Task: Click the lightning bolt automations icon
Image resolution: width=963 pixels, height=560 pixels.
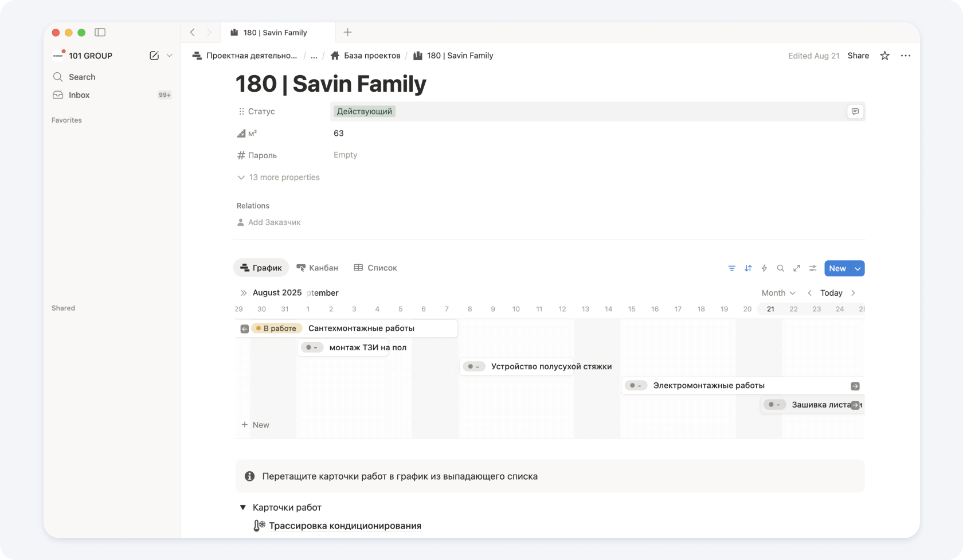Action: coord(764,268)
